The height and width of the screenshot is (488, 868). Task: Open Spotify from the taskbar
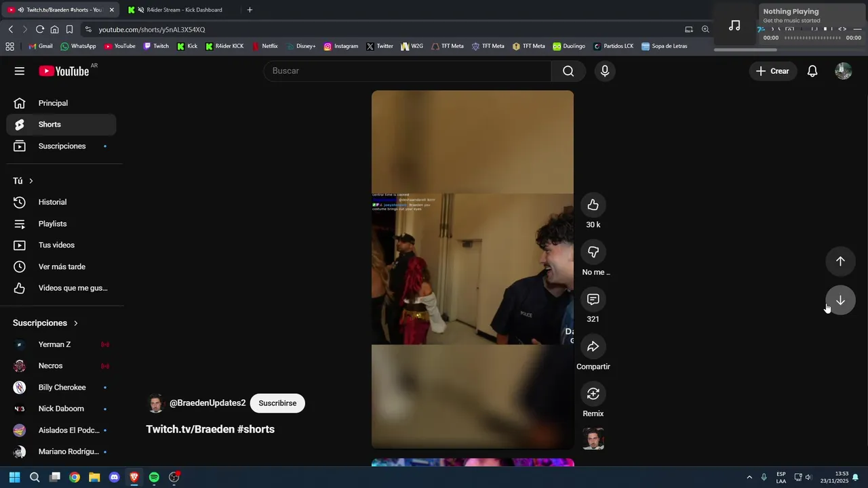point(154,477)
